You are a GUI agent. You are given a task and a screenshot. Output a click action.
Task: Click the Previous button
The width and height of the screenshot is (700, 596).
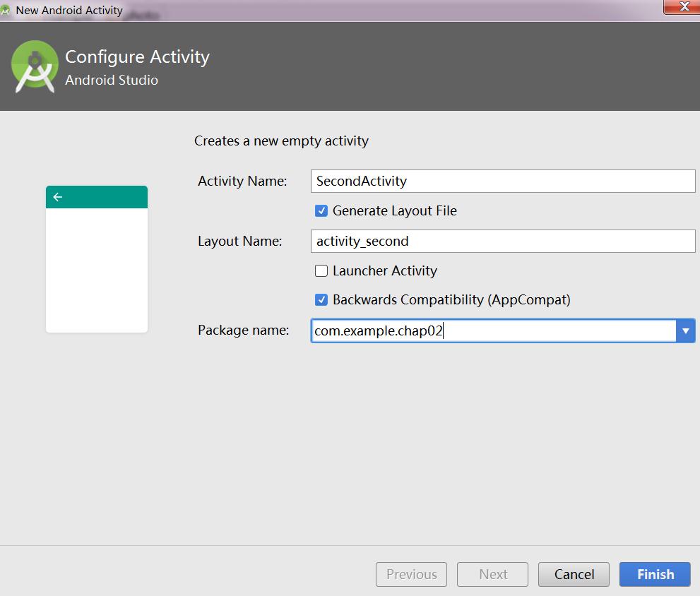coord(411,574)
